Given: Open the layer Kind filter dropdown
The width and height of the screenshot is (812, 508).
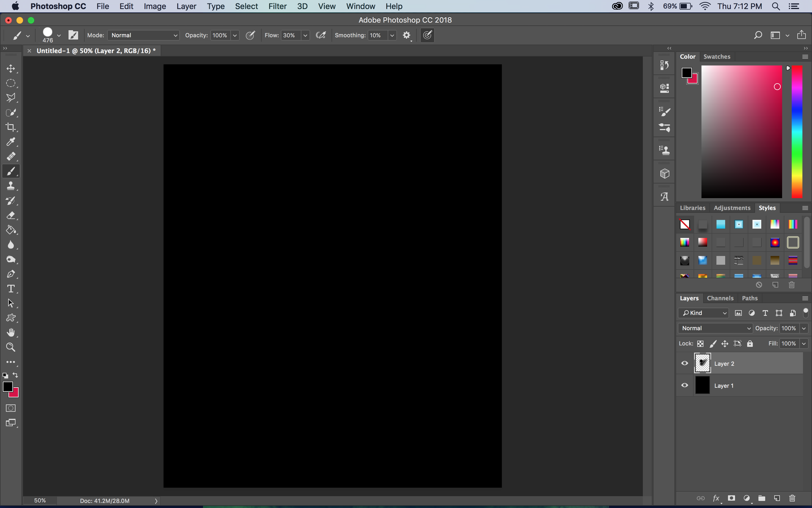Looking at the screenshot, I should coord(703,313).
